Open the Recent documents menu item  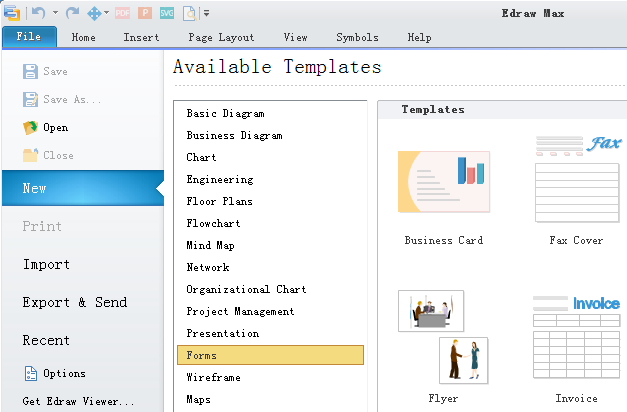coord(47,340)
